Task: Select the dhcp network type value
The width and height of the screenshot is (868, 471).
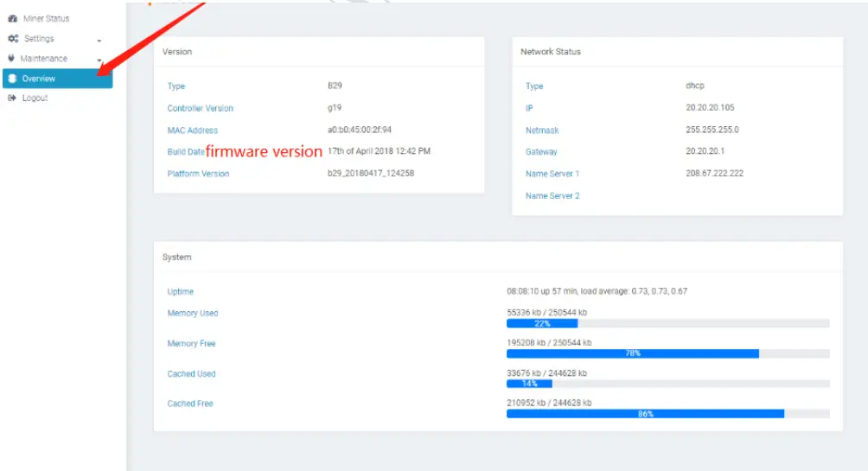Action: (695, 86)
